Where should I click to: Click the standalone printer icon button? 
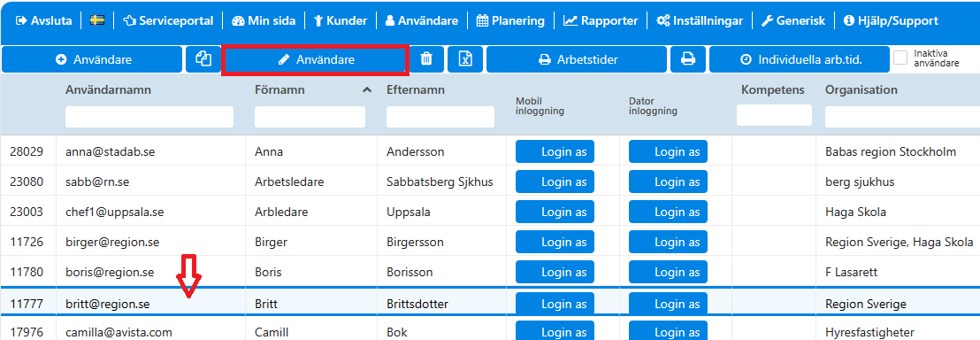coord(687,59)
